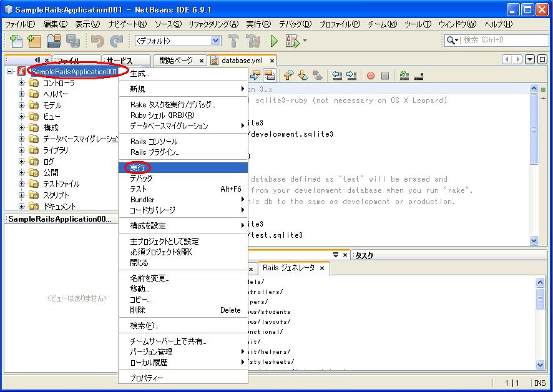This screenshot has width=553, height=392.
Task: Click the Redo arrow icon
Action: tap(116, 41)
